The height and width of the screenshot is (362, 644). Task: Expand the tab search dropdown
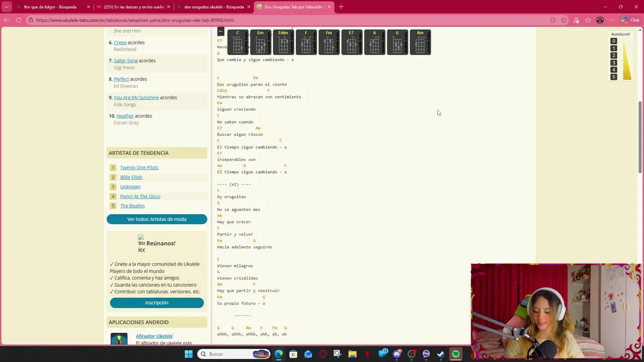coord(7,7)
